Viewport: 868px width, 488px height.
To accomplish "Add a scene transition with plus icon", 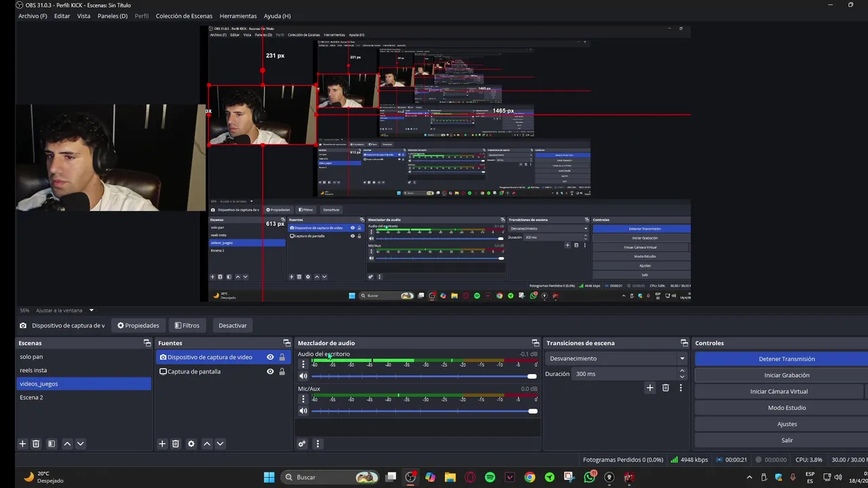I will click(x=650, y=388).
